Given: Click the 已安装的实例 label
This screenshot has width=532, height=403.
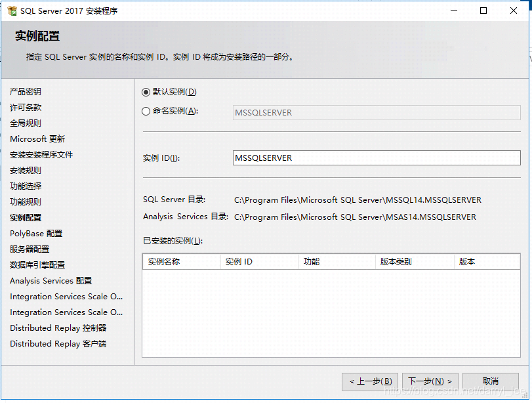Looking at the screenshot, I should pyautogui.click(x=173, y=241).
